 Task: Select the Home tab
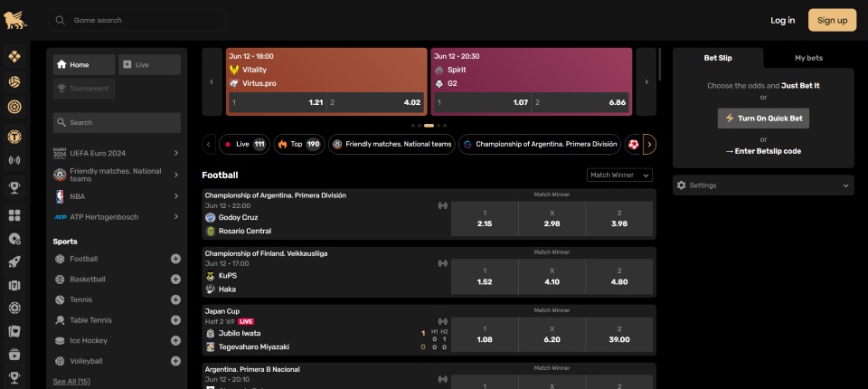coord(84,65)
